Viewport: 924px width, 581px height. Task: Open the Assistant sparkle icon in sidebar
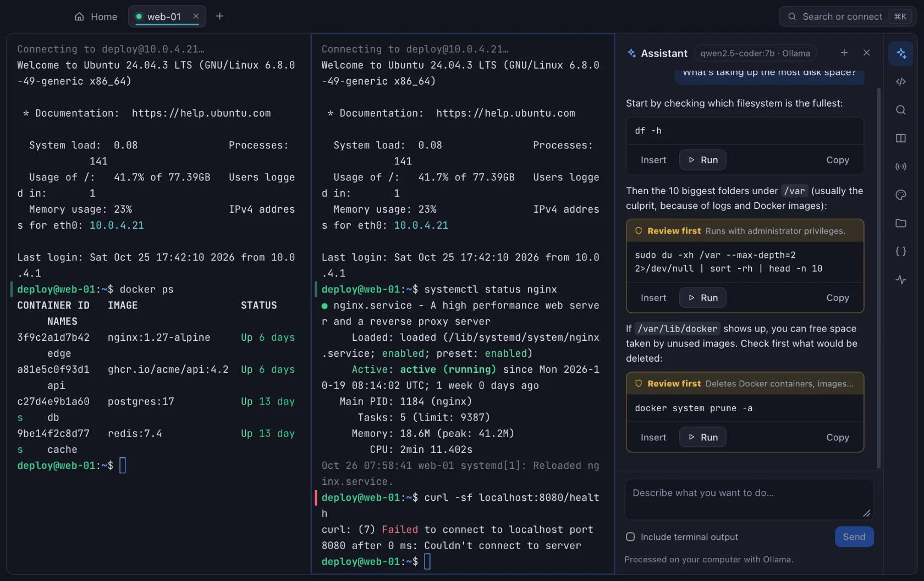click(901, 53)
